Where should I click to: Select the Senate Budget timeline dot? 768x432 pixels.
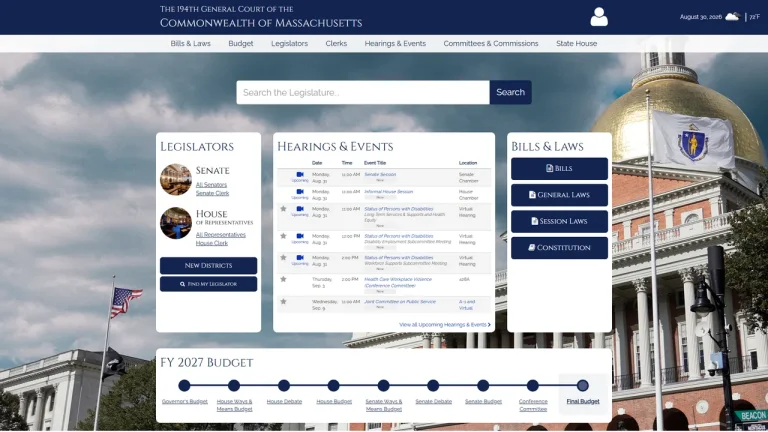483,385
